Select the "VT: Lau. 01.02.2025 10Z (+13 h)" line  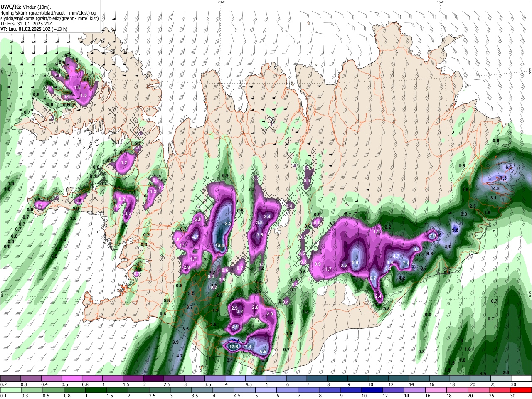point(34,29)
